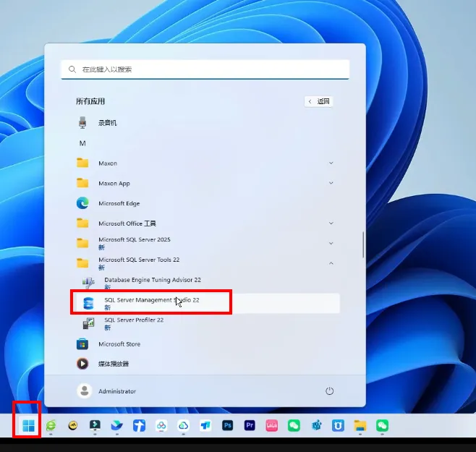This screenshot has width=476, height=452.
Task: Open the blue dotted-figure taskbar icon
Action: [x=316, y=425]
